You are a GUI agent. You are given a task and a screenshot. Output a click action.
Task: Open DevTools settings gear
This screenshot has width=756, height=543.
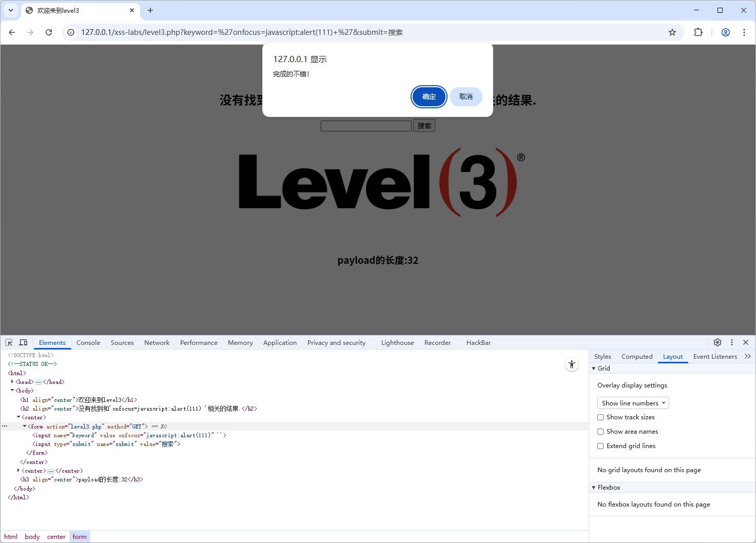tap(718, 342)
